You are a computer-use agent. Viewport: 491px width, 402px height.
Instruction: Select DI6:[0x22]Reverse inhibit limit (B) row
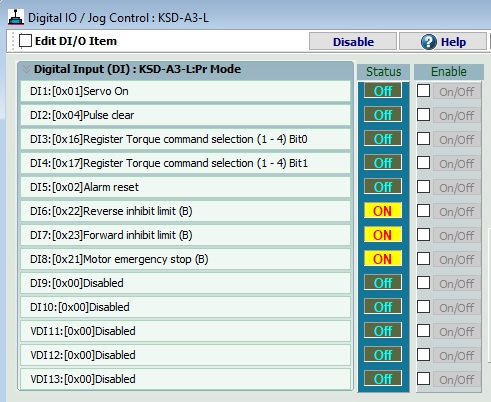(x=185, y=211)
